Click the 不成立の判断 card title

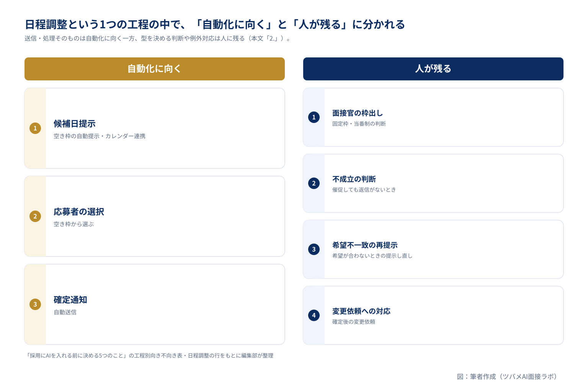pyautogui.click(x=354, y=179)
